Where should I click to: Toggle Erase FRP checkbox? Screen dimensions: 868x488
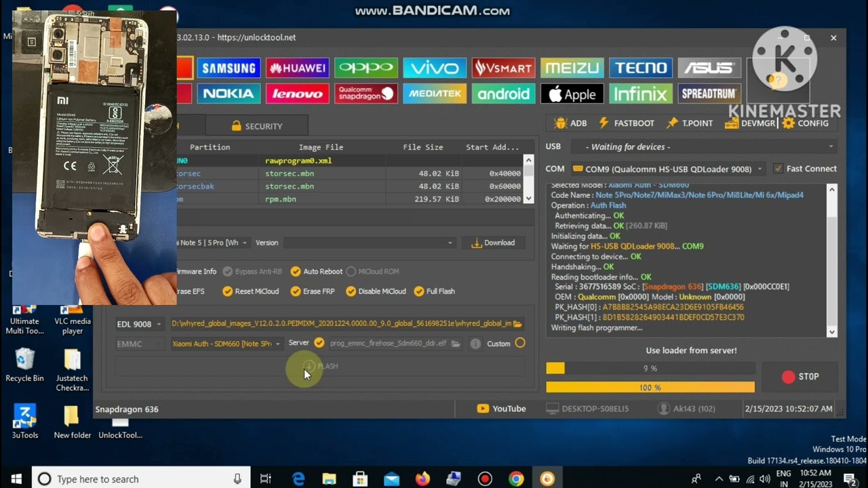313,291
